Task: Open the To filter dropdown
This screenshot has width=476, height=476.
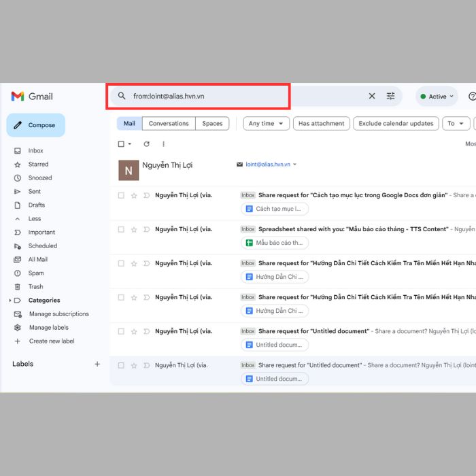Action: pyautogui.click(x=456, y=124)
